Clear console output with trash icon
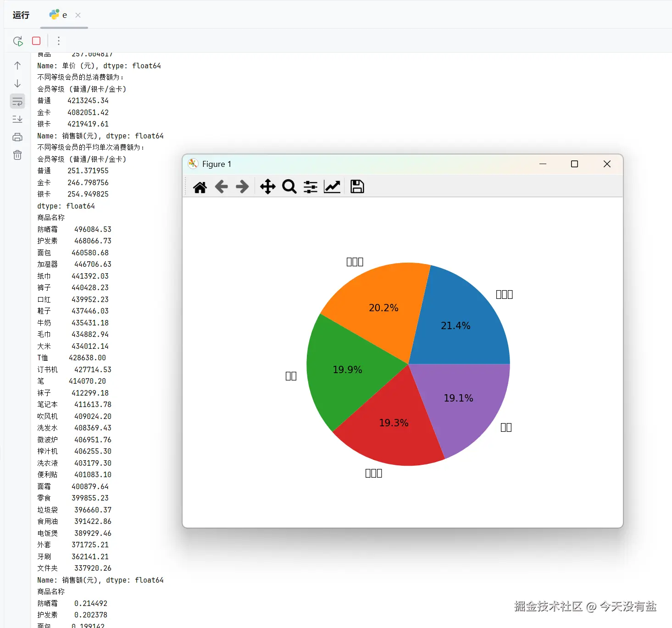This screenshot has height=628, width=672. (x=17, y=155)
